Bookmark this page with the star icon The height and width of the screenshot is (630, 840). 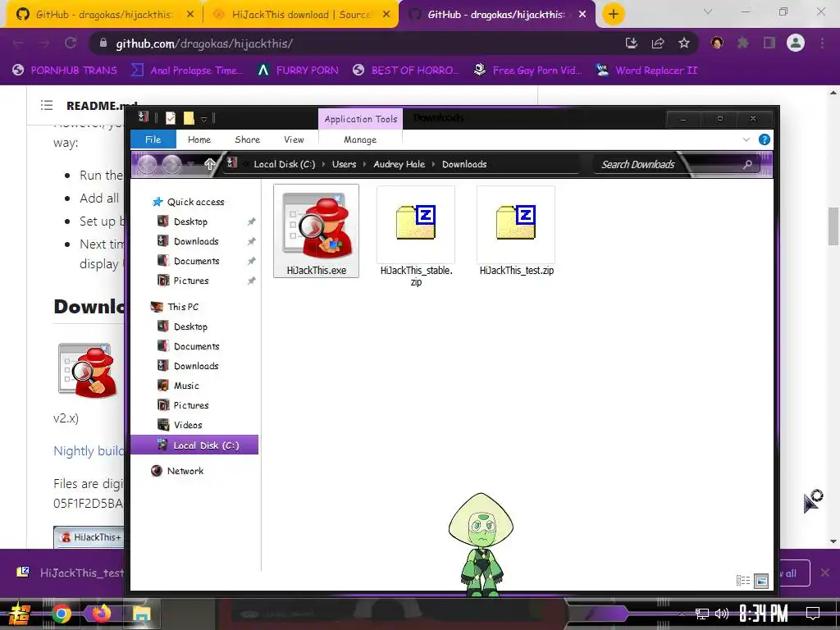(x=684, y=43)
